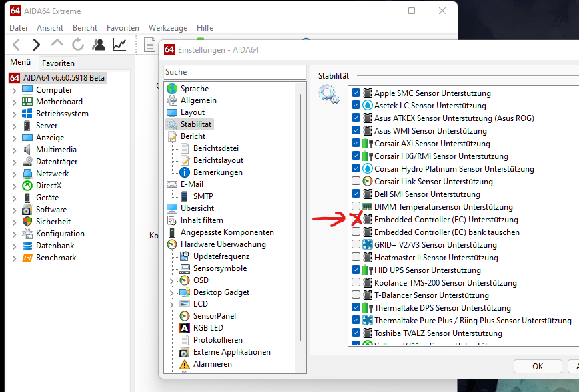Enable GRID+ V2/V3 Sensor Unterstützung
This screenshot has width=579, height=392.
pos(356,244)
